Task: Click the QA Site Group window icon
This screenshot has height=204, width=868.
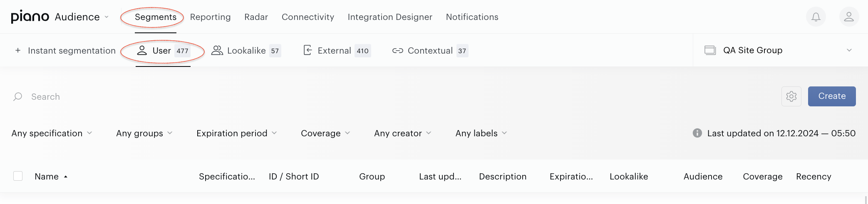Action: (710, 50)
